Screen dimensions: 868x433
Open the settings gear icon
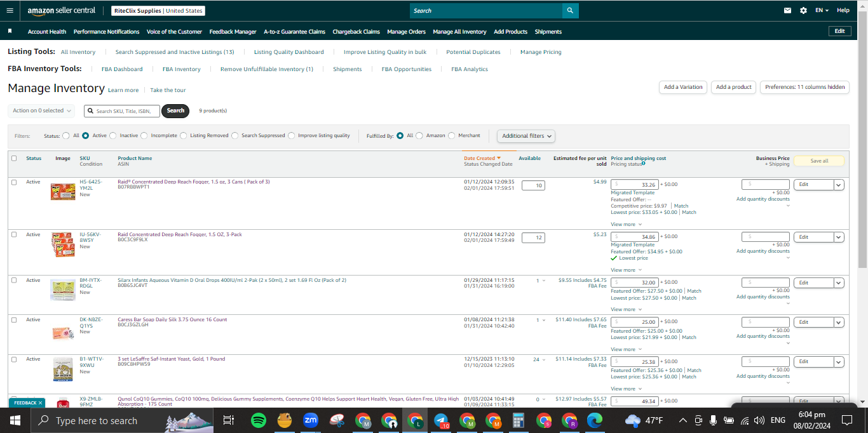pyautogui.click(x=803, y=10)
